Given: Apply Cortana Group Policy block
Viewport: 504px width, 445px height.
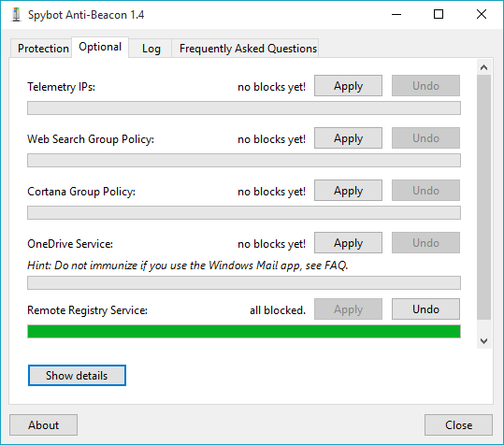Looking at the screenshot, I should (348, 191).
